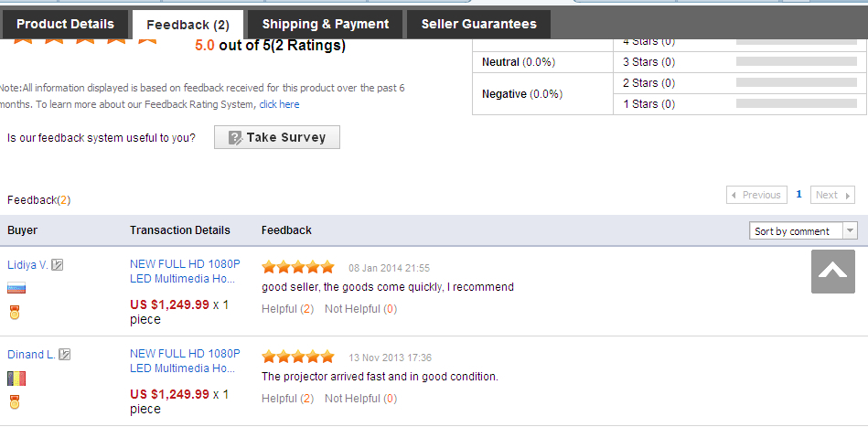The height and width of the screenshot is (427, 868).
Task: Click the medal icon below Dinand's flag
Action: click(14, 402)
